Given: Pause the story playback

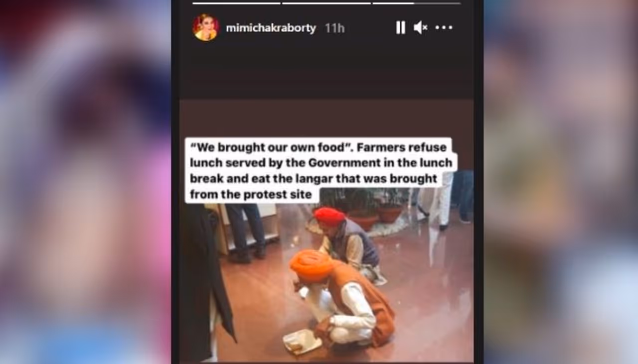Looking at the screenshot, I should coord(400,28).
